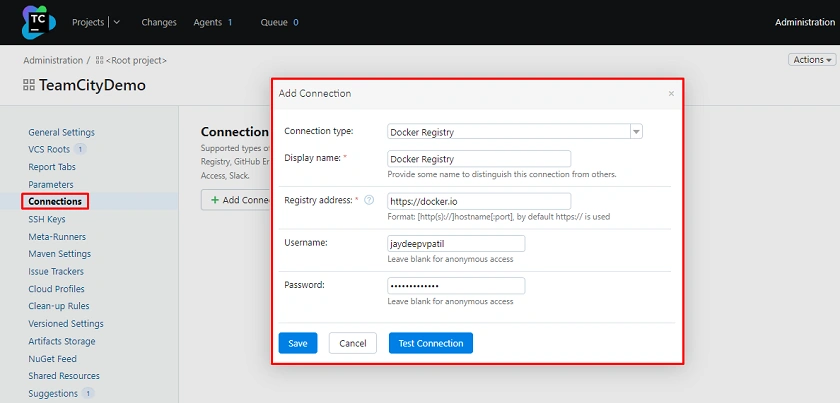Open Meta-Runners in the sidebar
Image resolution: width=840 pixels, height=403 pixels.
57,237
